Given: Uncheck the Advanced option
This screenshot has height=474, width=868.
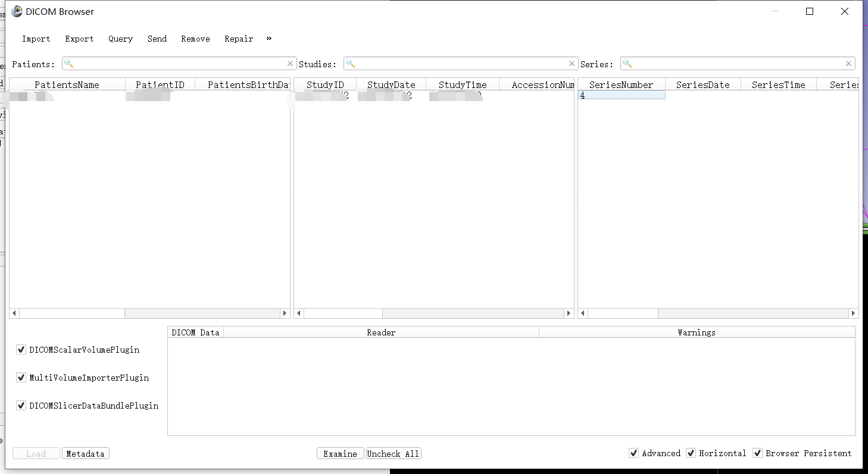Looking at the screenshot, I should click(x=633, y=453).
